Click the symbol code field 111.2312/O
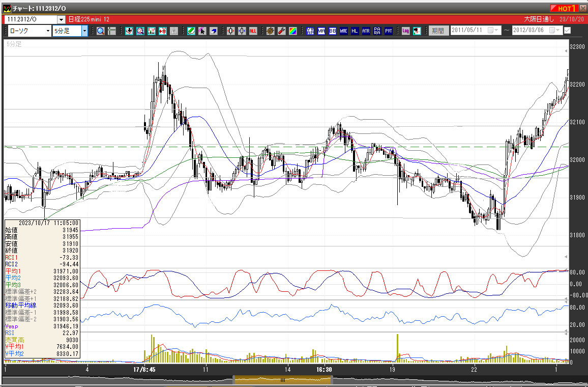Screen dimensions: 588x387 [31, 19]
